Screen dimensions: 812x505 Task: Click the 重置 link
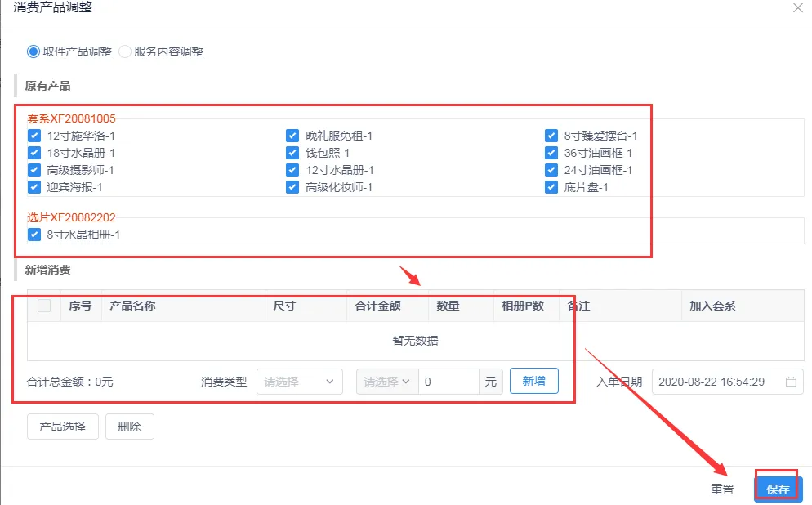click(x=722, y=489)
